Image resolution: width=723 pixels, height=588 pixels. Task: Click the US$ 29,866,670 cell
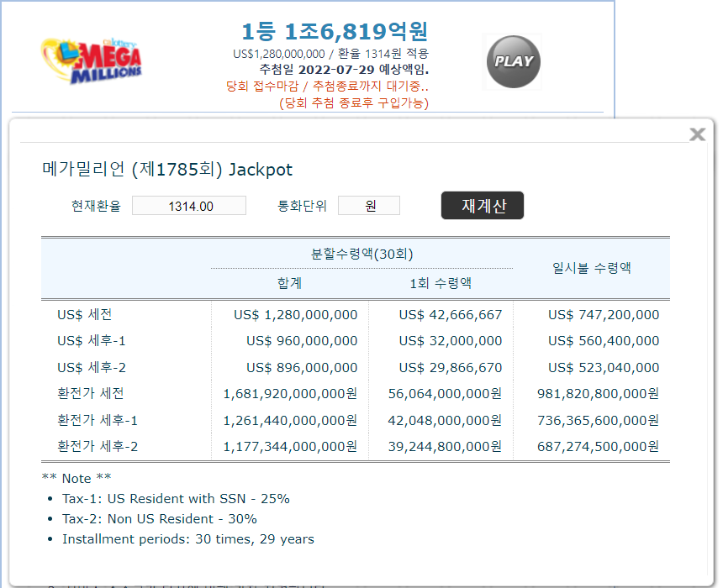[x=451, y=368]
